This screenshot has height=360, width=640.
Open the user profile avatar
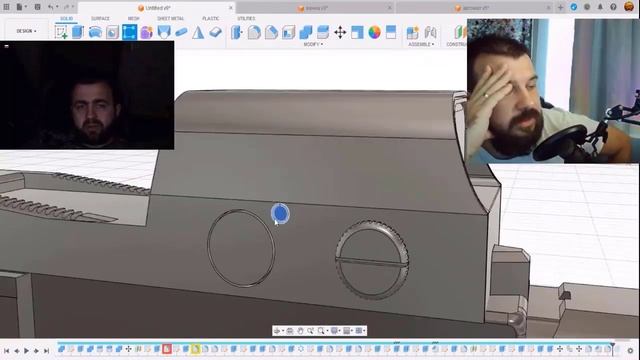click(629, 7)
